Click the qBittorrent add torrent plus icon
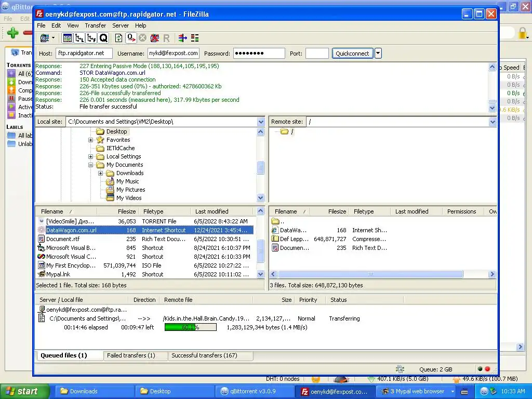Image resolution: width=532 pixels, height=399 pixels. point(13,33)
